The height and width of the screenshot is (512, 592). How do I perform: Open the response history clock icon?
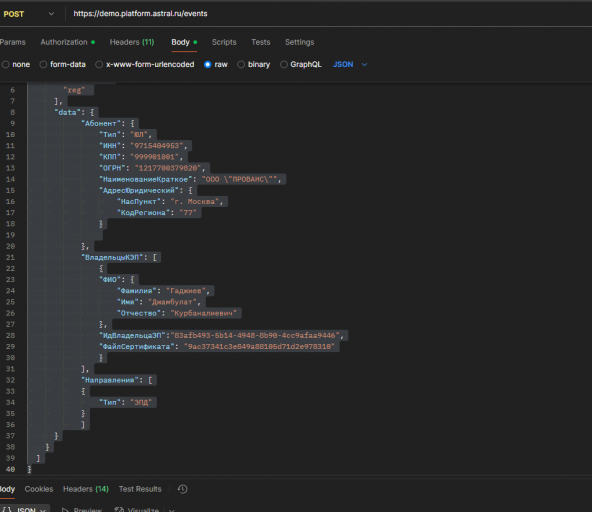pyautogui.click(x=182, y=489)
